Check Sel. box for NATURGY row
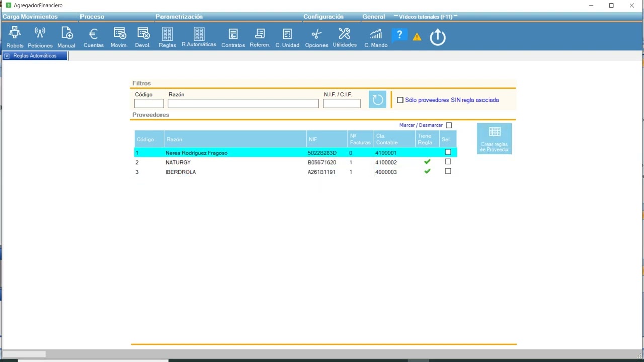 (448, 162)
